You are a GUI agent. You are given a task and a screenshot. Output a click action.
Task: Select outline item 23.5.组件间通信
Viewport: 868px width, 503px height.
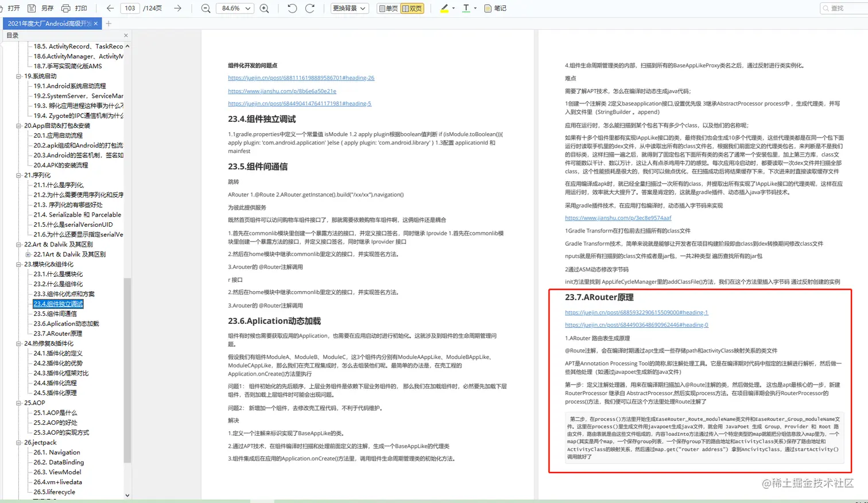[55, 314]
